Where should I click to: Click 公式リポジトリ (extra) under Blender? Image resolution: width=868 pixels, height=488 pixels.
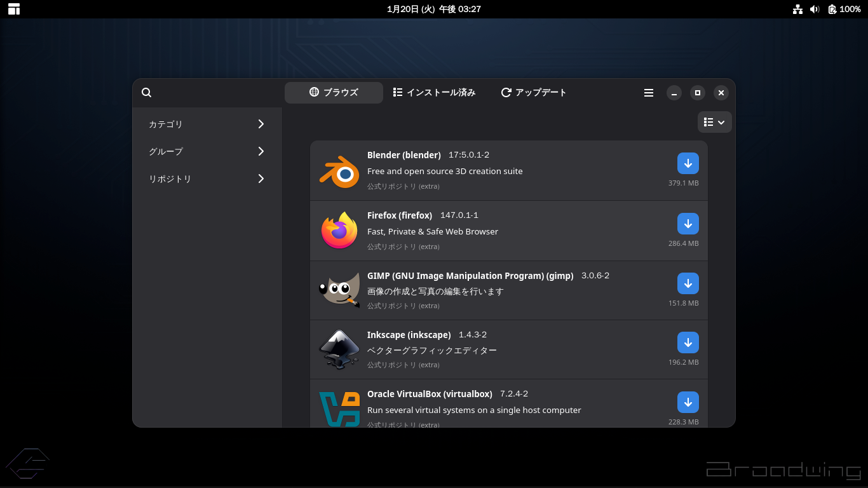click(403, 186)
